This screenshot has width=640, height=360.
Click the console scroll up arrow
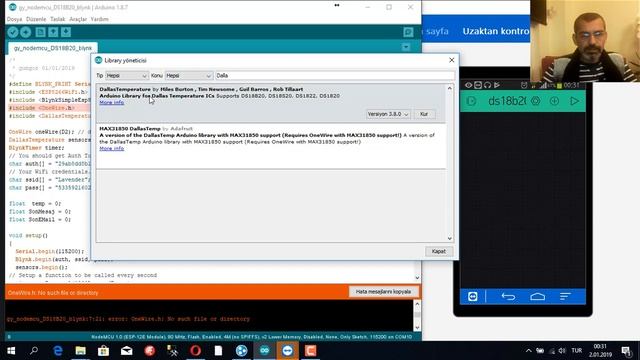[x=417, y=304]
